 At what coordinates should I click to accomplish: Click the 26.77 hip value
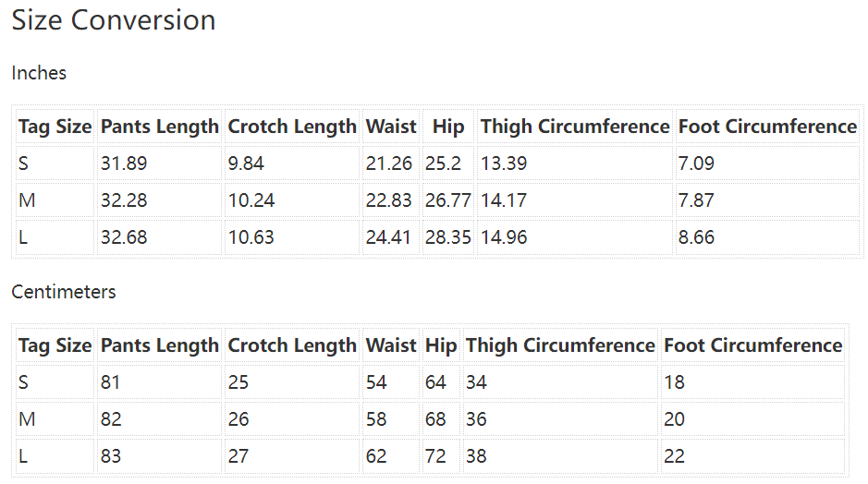(448, 200)
